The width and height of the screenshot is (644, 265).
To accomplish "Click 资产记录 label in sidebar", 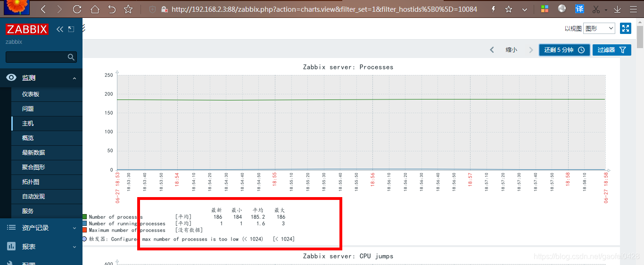I will (x=35, y=228).
